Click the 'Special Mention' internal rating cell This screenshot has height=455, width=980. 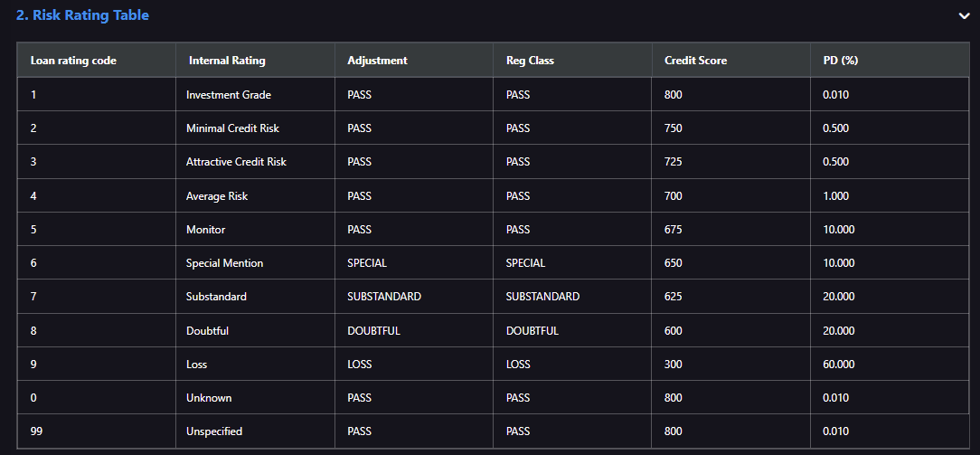pyautogui.click(x=255, y=263)
